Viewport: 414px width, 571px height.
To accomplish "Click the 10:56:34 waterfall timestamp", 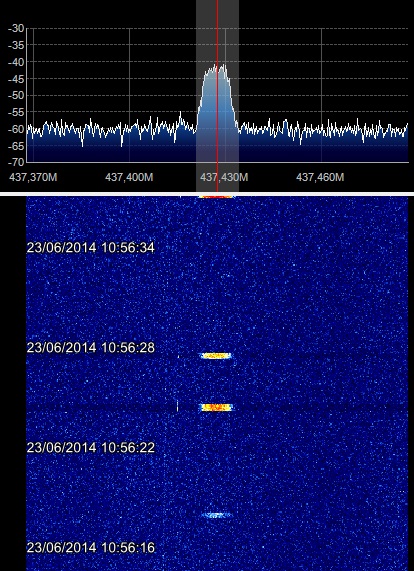I will click(x=91, y=248).
